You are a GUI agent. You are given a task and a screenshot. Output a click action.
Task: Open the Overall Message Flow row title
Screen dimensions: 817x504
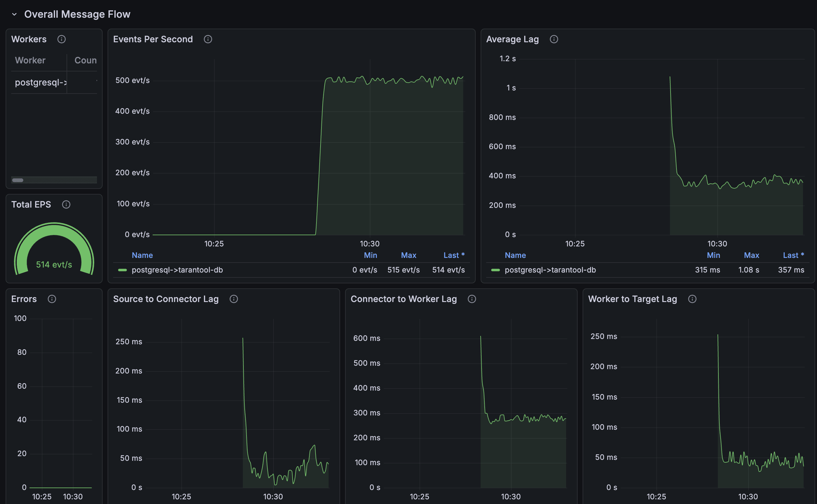pyautogui.click(x=77, y=14)
